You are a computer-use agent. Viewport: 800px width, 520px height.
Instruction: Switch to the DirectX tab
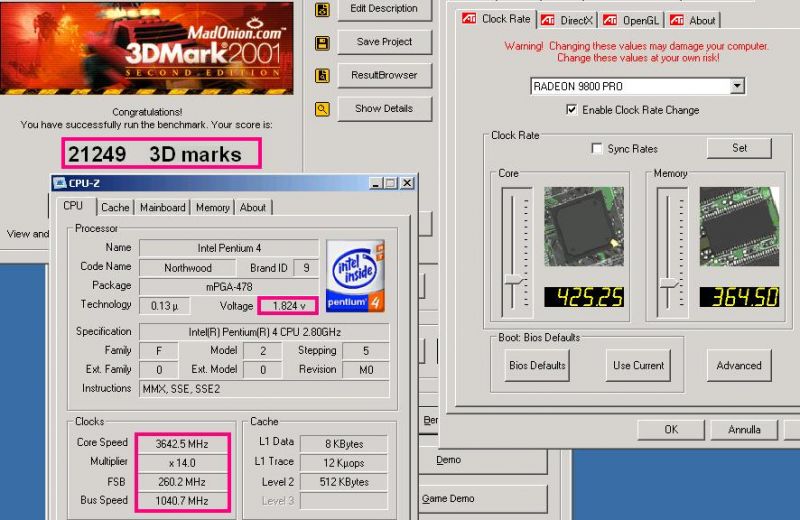(x=567, y=20)
